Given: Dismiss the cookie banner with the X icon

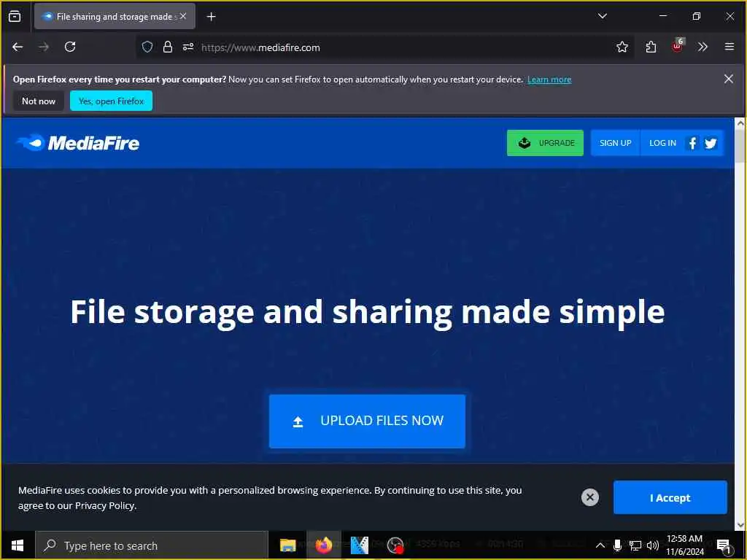Looking at the screenshot, I should click(589, 497).
